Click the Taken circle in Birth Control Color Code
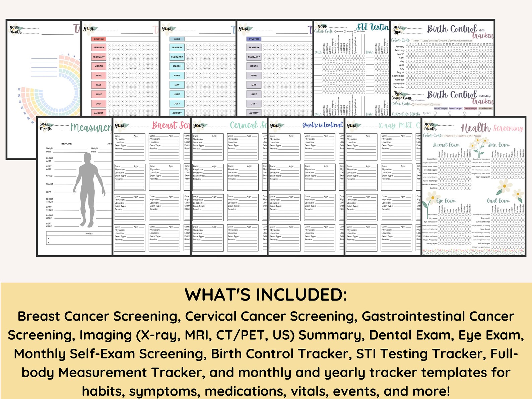 pos(412,41)
